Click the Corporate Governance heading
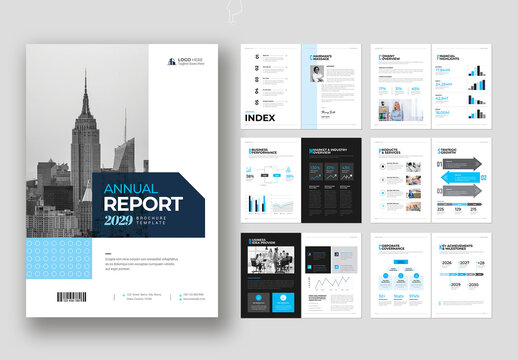The image size is (518, 360). (391, 247)
